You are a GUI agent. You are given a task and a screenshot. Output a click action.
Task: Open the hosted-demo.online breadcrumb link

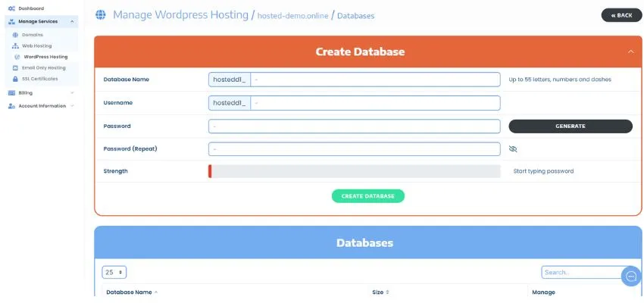292,16
